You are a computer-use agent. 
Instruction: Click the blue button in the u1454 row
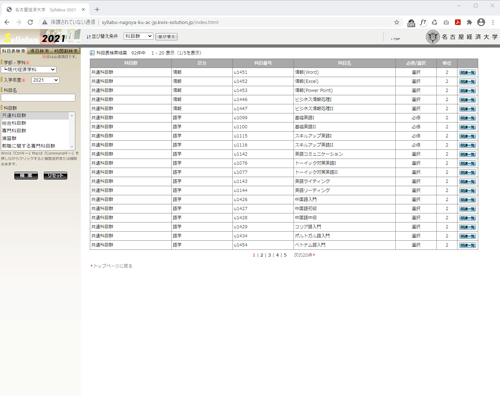(467, 245)
